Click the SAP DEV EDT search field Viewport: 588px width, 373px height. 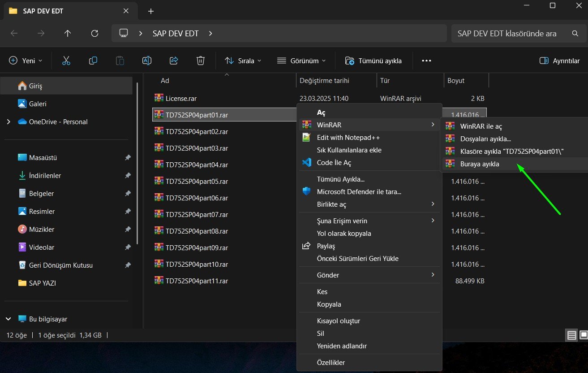(511, 33)
